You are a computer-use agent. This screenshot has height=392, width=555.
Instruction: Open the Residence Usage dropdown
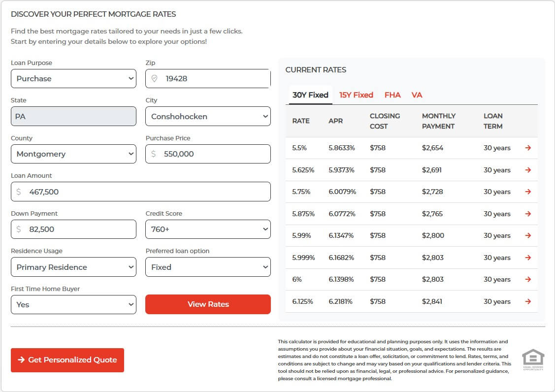[73, 267]
